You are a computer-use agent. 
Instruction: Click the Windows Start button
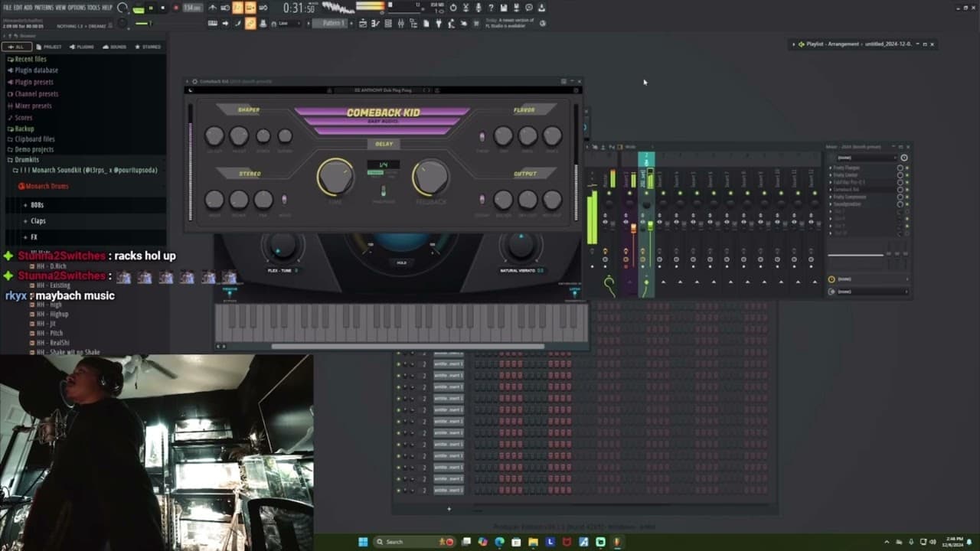click(363, 542)
